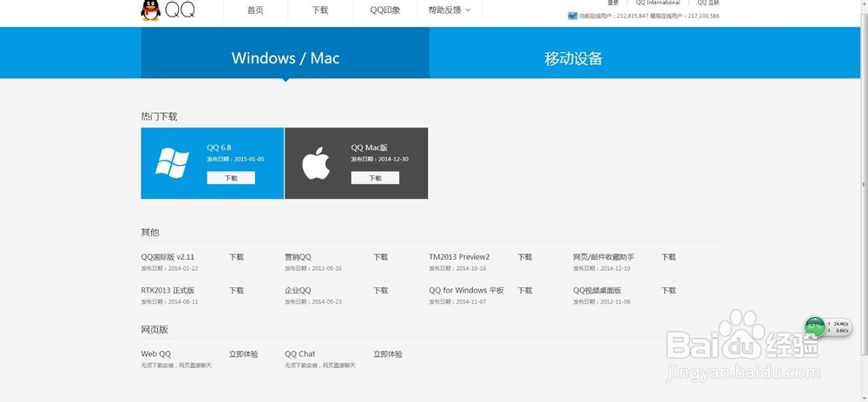This screenshot has height=402, width=868.
Task: Download QQ视频桌面版
Action: 668,290
